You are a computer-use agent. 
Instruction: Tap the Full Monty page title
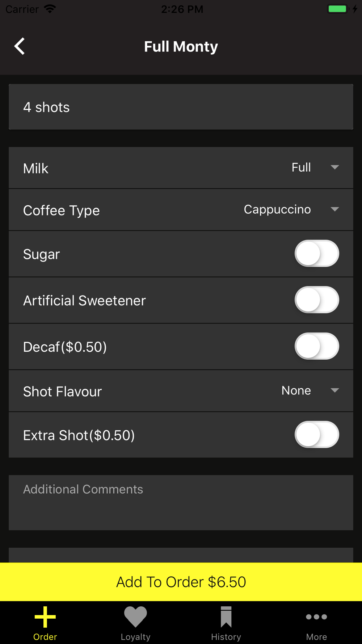click(x=181, y=46)
